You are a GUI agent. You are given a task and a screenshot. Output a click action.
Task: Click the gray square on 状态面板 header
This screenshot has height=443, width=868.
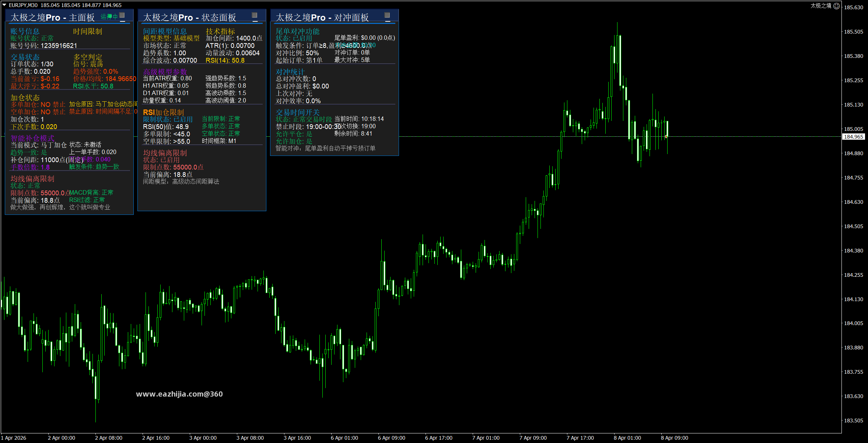255,15
